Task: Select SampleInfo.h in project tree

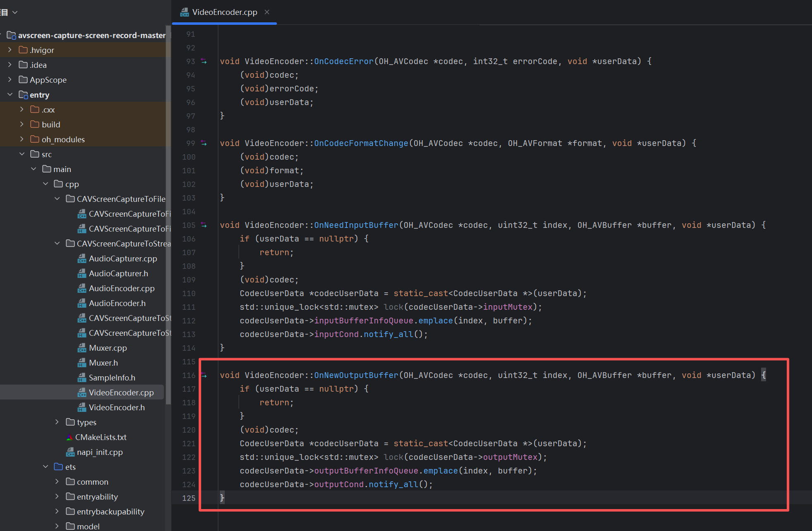Action: pyautogui.click(x=112, y=378)
